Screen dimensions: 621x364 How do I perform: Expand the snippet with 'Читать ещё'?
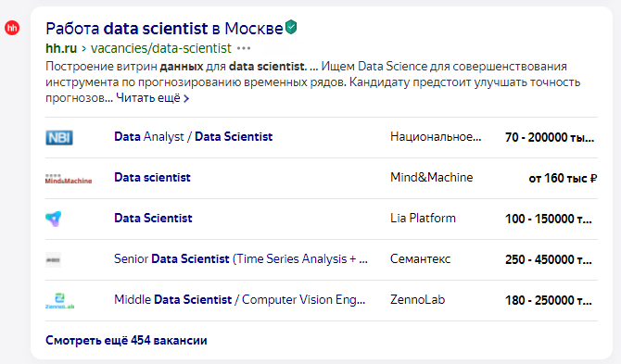(x=153, y=98)
